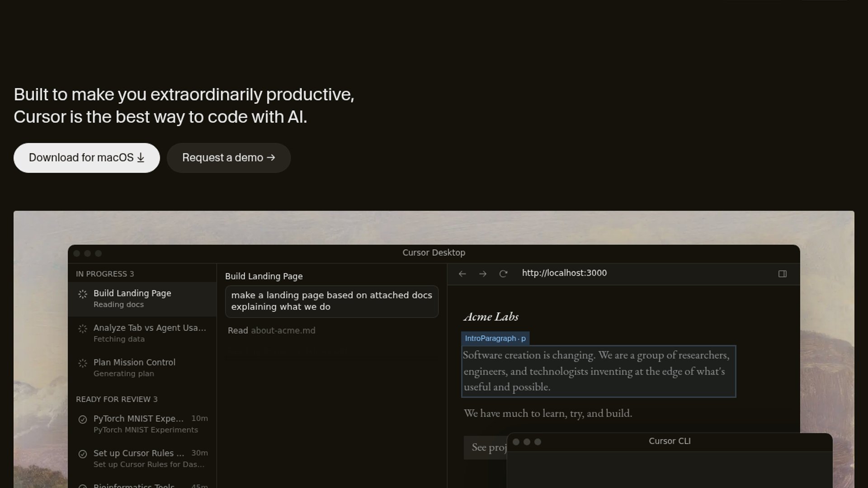Click the Acme Labs heading in preview

(x=491, y=317)
